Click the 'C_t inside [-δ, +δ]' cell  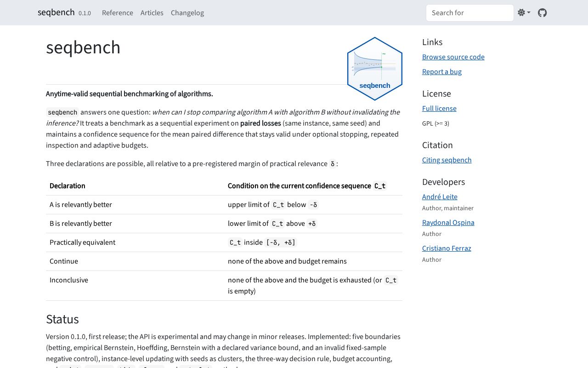pyautogui.click(x=313, y=242)
